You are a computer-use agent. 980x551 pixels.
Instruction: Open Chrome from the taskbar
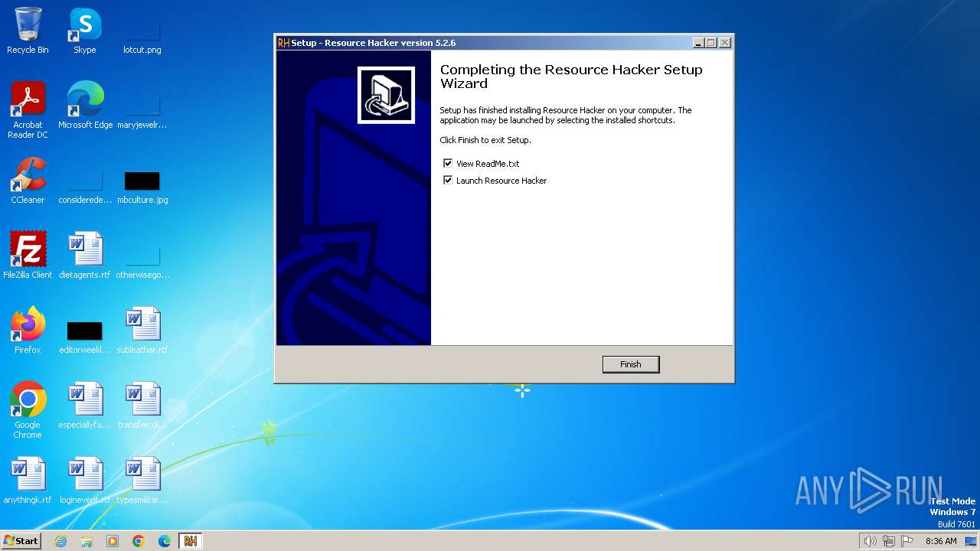139,541
